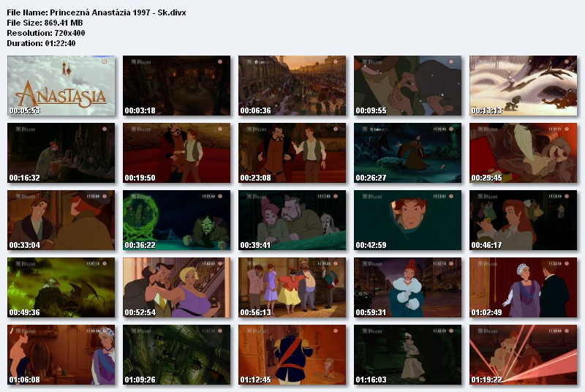Click the blonde woman thumbnail at 00:52:54
The height and width of the screenshot is (392, 585).
click(176, 287)
